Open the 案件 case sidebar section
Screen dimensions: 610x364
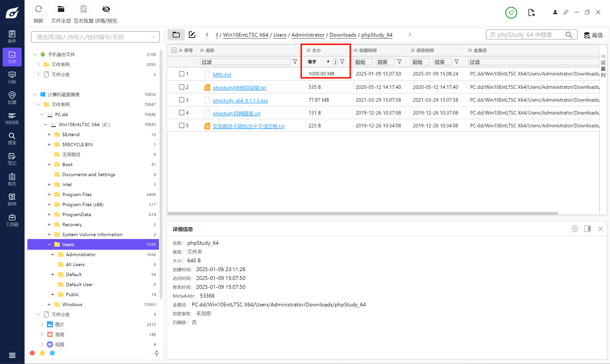12,37
